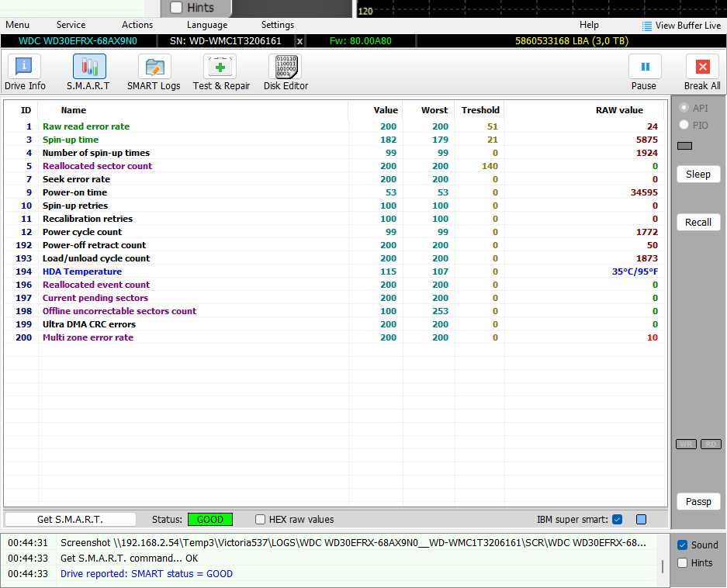The width and height of the screenshot is (727, 588).
Task: Select Ultra DMA CRC errors row
Action: point(336,324)
